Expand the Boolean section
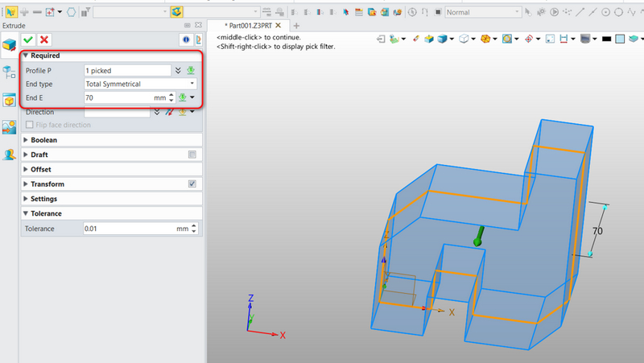 click(x=26, y=140)
